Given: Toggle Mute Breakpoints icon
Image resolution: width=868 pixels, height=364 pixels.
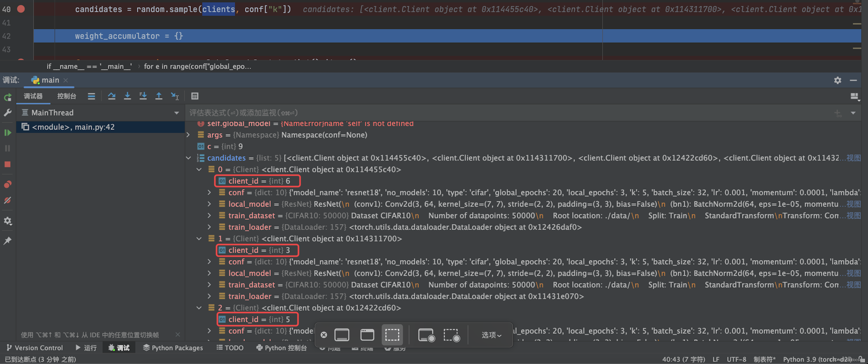Looking at the screenshot, I should point(7,201).
